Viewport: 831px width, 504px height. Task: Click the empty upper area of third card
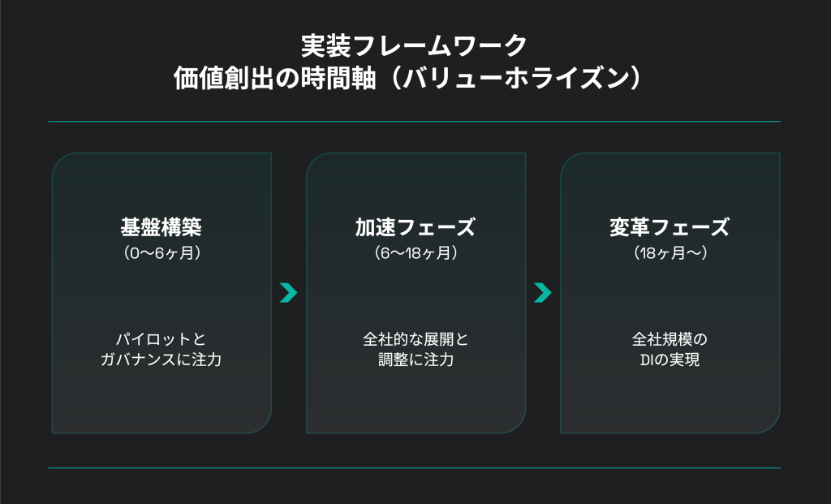pyautogui.click(x=670, y=183)
